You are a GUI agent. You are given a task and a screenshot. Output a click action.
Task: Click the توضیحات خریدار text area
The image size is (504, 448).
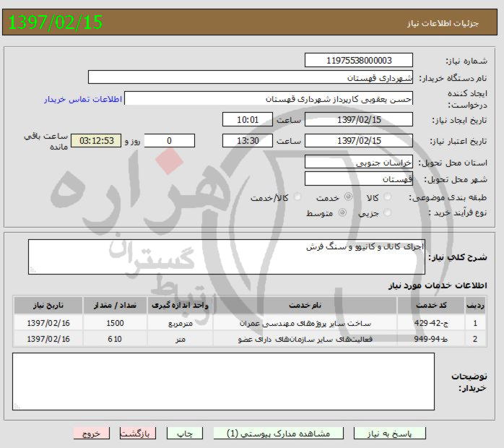[x=223, y=382]
